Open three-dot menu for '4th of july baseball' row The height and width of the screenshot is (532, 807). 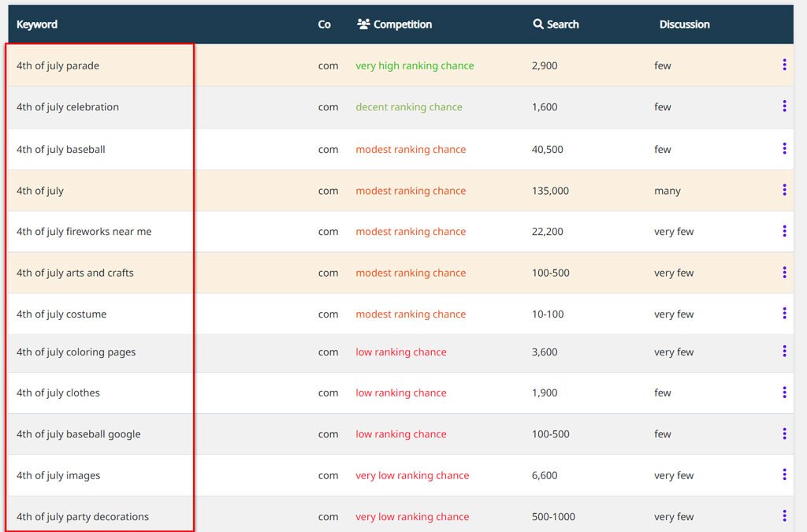click(784, 149)
